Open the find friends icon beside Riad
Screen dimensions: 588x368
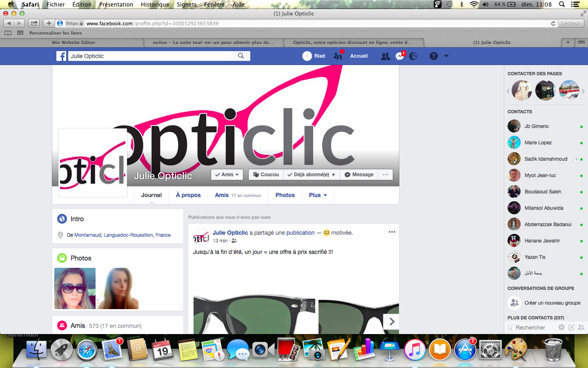coord(338,56)
